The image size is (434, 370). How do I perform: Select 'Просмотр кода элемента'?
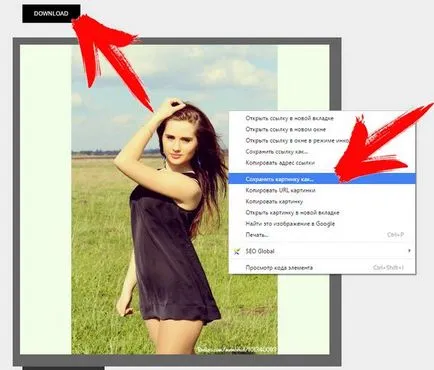[322, 267]
